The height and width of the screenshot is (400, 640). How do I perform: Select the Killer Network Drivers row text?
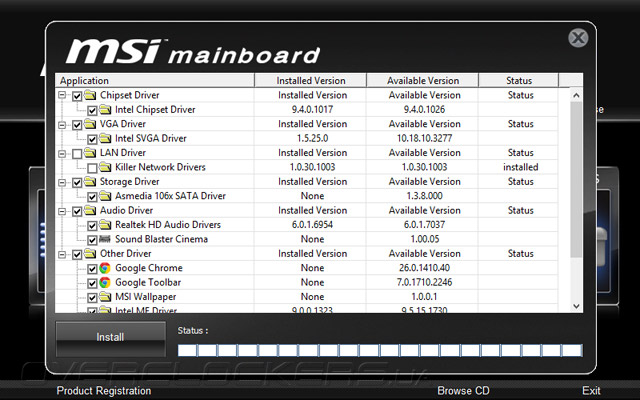click(160, 167)
